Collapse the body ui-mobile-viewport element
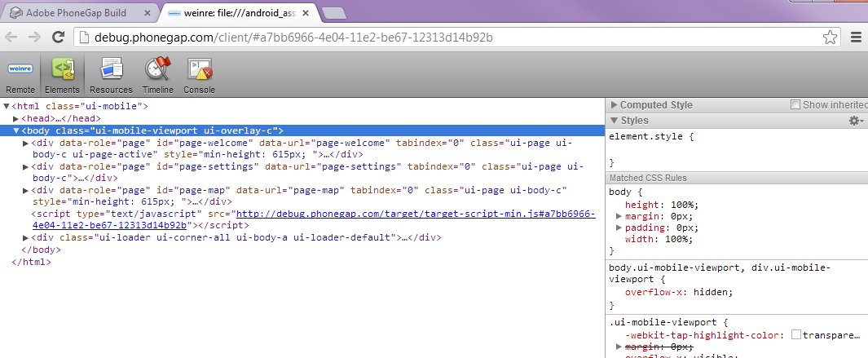868x358 pixels. (16, 130)
